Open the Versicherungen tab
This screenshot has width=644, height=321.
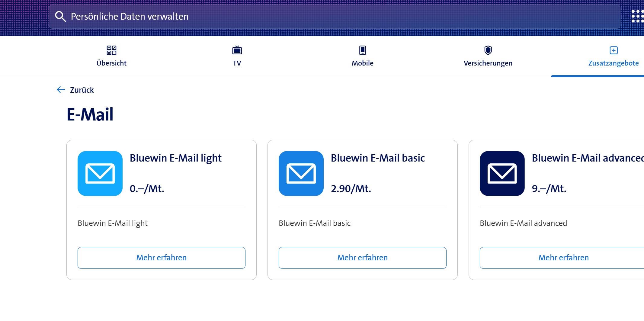[x=488, y=63]
